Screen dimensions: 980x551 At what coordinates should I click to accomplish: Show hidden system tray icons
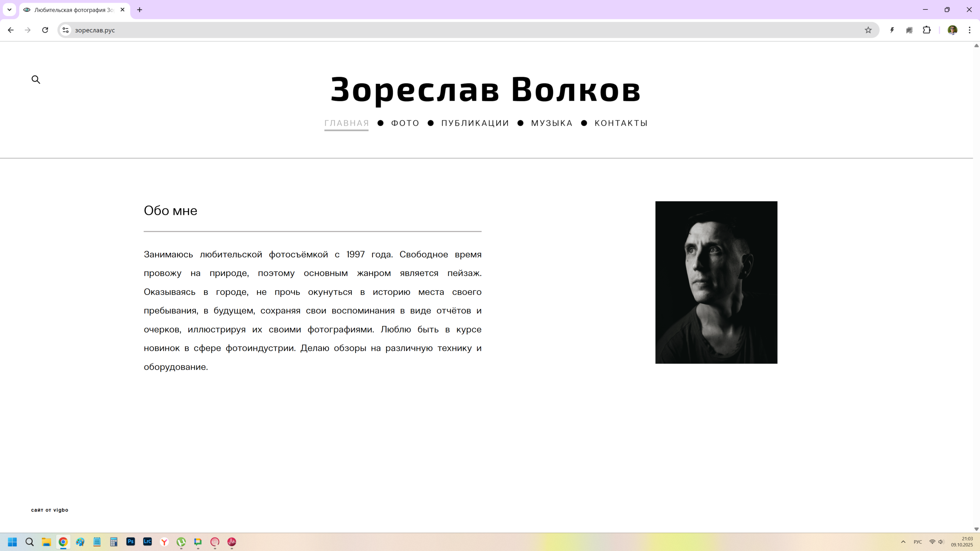pyautogui.click(x=903, y=542)
